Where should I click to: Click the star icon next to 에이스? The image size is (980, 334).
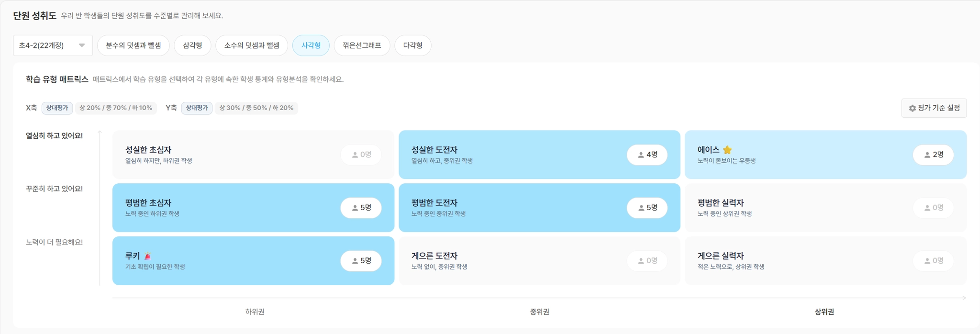pos(727,150)
